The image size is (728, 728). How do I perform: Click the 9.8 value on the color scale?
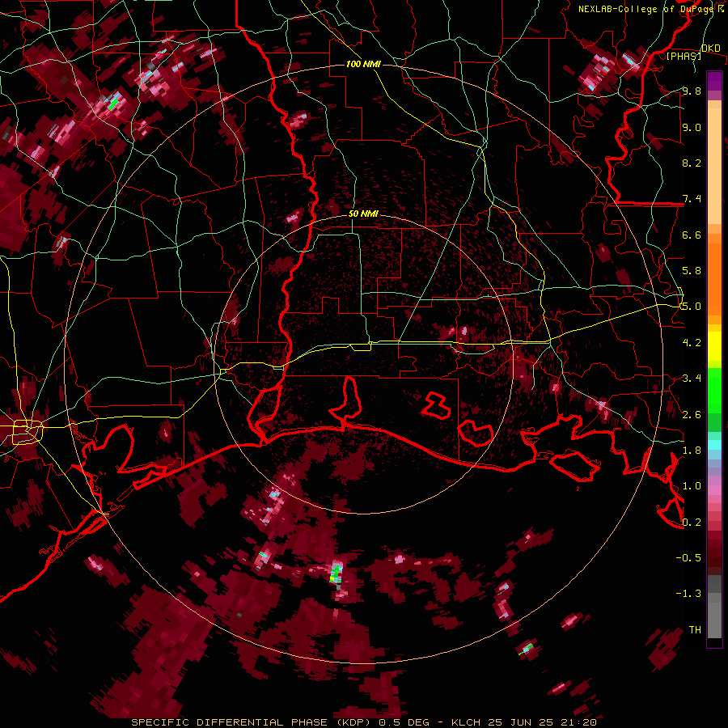[692, 91]
